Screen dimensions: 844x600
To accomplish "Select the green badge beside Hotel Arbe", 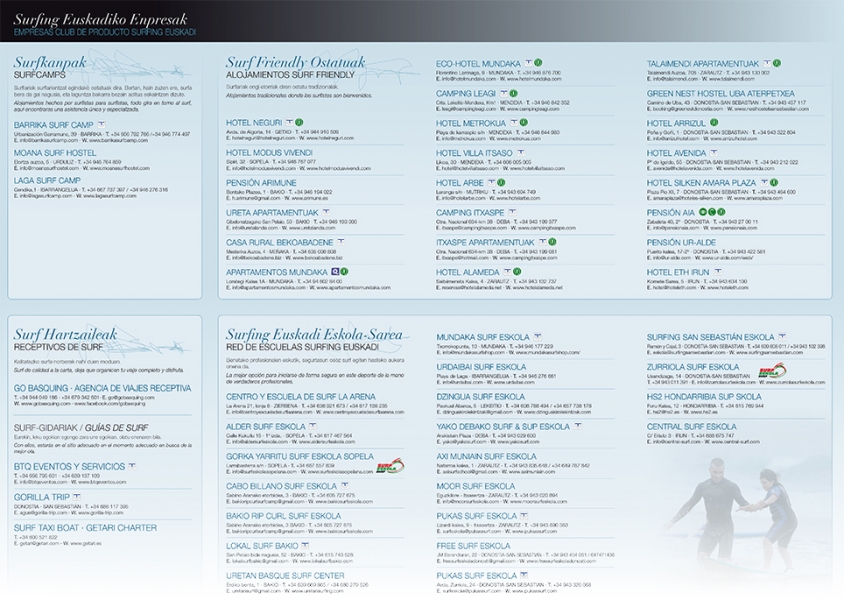I will click(x=501, y=182).
